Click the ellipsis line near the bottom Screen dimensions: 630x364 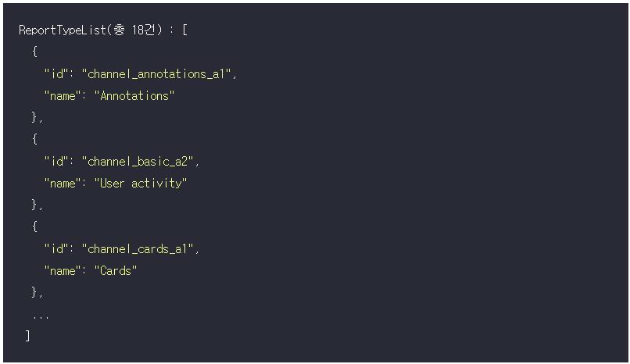pyautogui.click(x=41, y=317)
